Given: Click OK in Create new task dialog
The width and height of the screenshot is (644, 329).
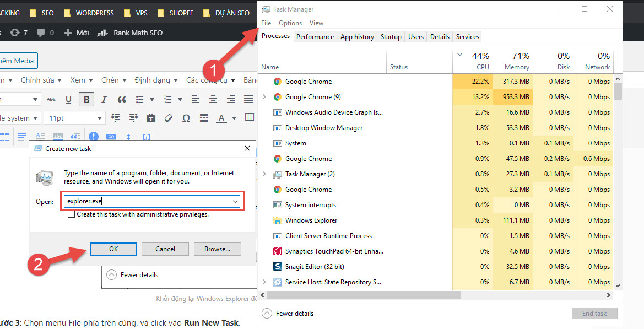Looking at the screenshot, I should (x=113, y=249).
